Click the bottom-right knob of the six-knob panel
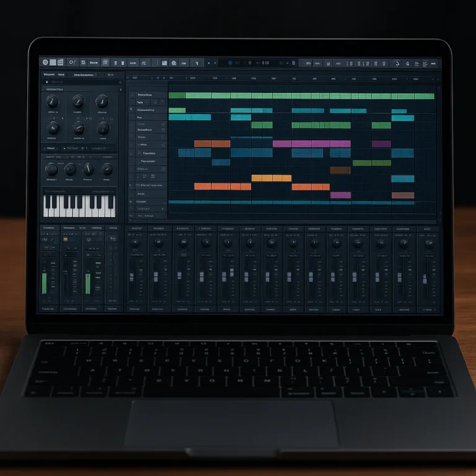The height and width of the screenshot is (476, 476). (x=103, y=128)
